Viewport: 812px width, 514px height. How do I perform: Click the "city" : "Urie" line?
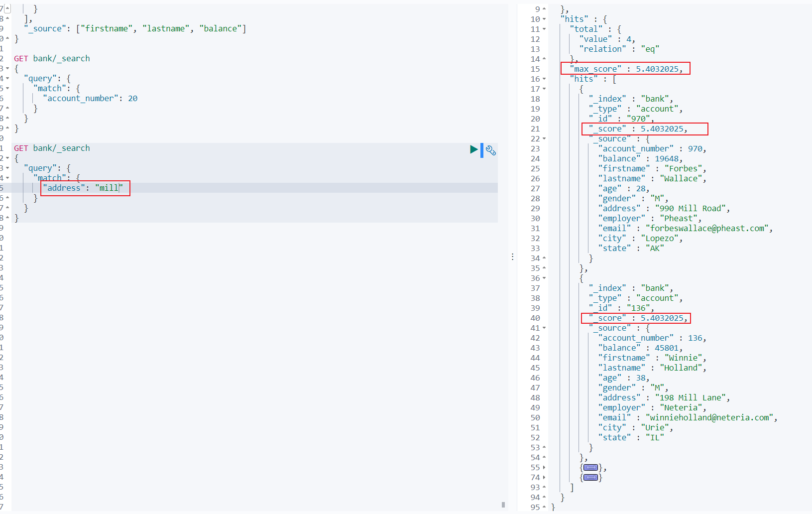[x=636, y=427]
